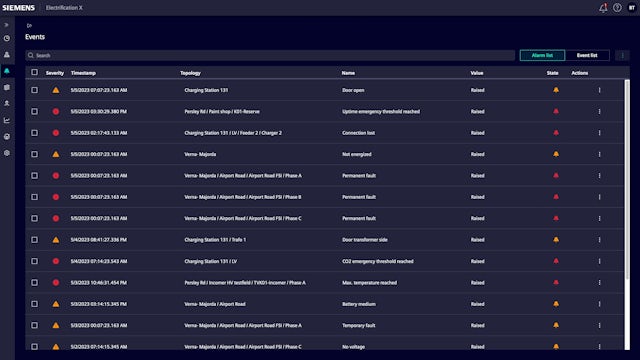Open actions menu for Permanent fault Phase C
The image size is (640, 360).
point(599,218)
